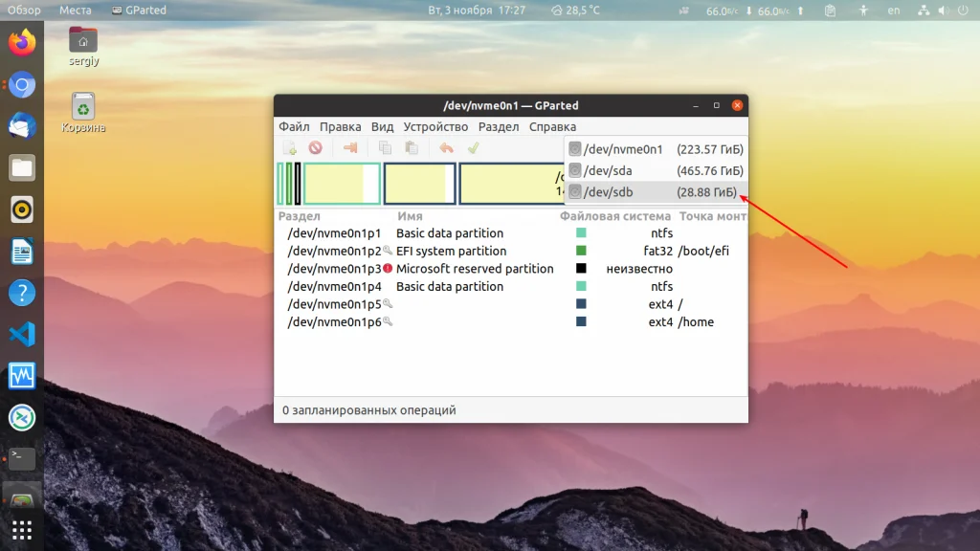Open the Справка menu

[552, 127]
